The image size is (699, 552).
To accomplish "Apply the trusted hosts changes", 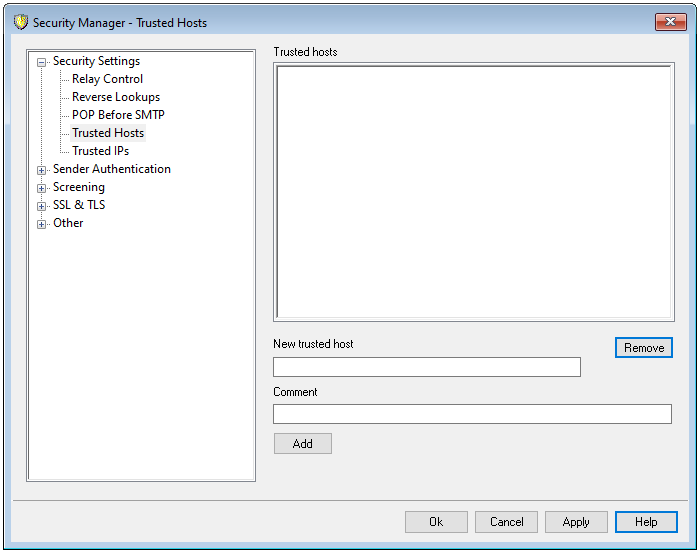I will pyautogui.click(x=576, y=522).
